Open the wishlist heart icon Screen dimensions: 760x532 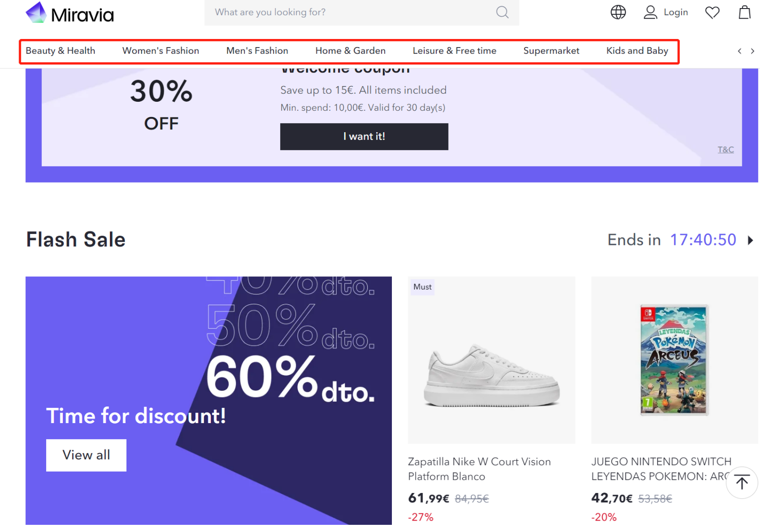tap(712, 12)
